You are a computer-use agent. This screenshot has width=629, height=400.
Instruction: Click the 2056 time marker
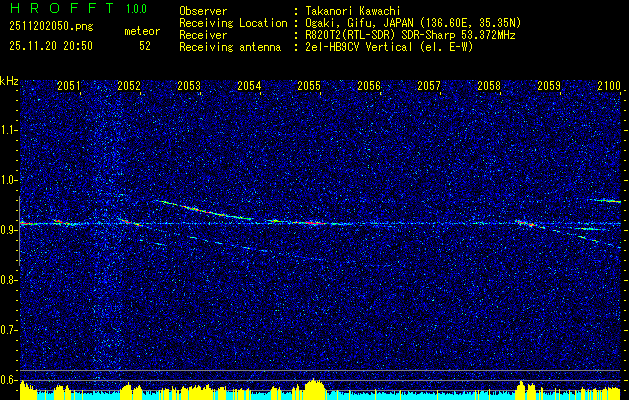click(x=369, y=85)
